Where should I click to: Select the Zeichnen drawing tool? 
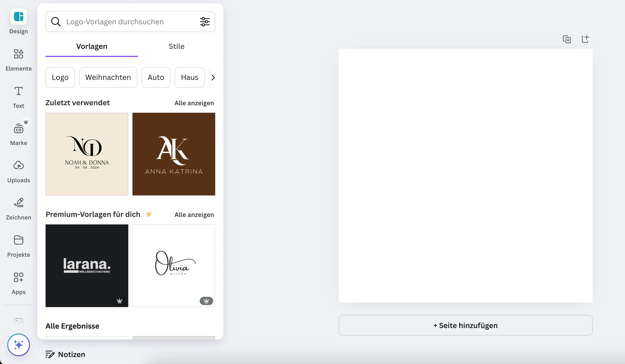click(x=19, y=209)
